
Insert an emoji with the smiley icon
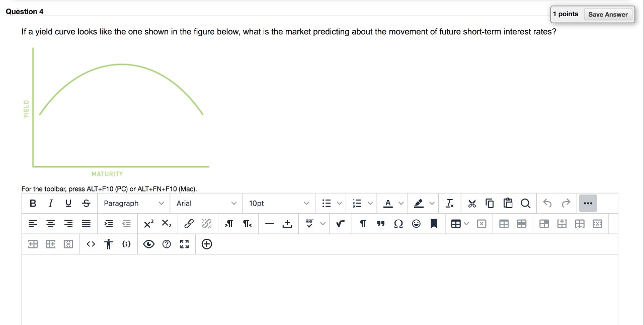[x=416, y=223]
